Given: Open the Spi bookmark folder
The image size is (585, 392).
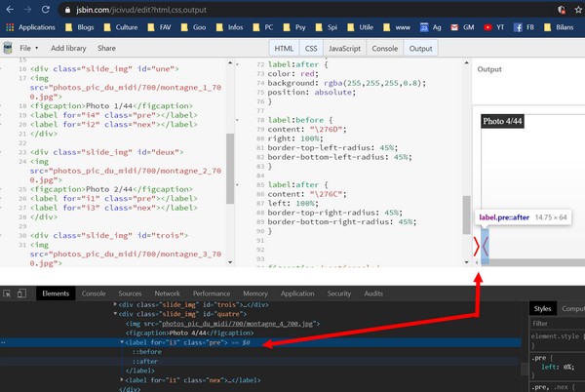Looking at the screenshot, I should [326, 27].
